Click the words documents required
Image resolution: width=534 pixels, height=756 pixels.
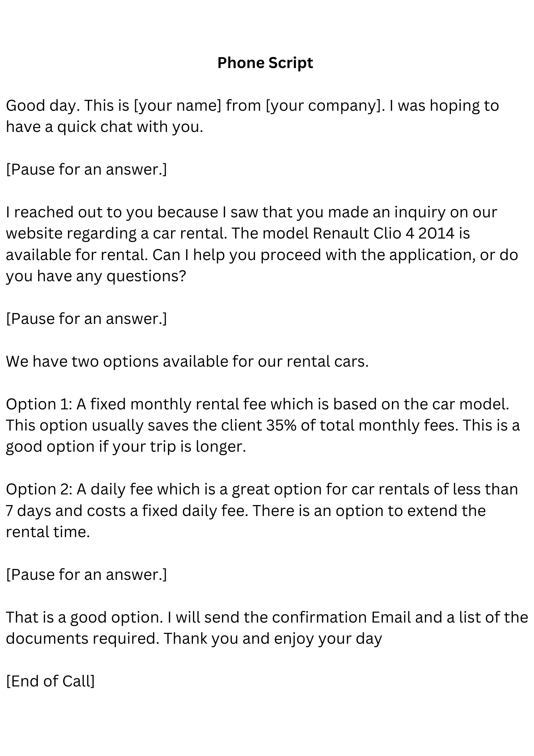tap(83, 638)
